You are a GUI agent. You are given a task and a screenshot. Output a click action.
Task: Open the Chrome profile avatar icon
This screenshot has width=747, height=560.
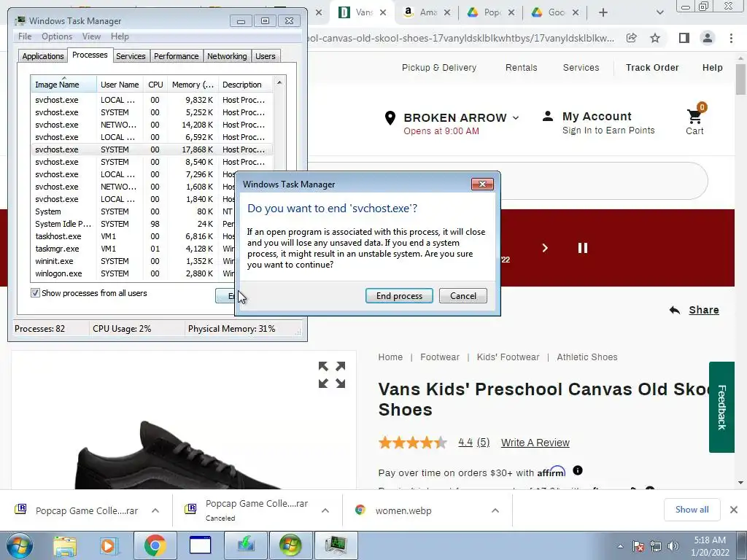708,38
